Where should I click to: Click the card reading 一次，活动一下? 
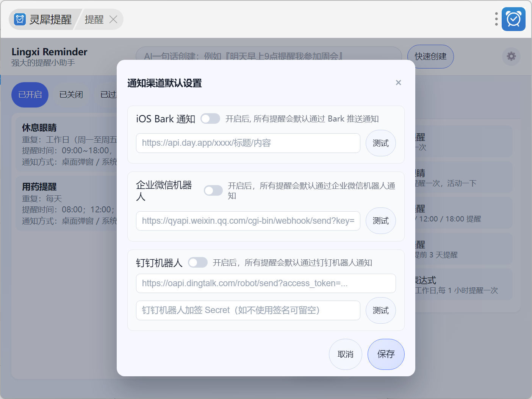(464, 178)
